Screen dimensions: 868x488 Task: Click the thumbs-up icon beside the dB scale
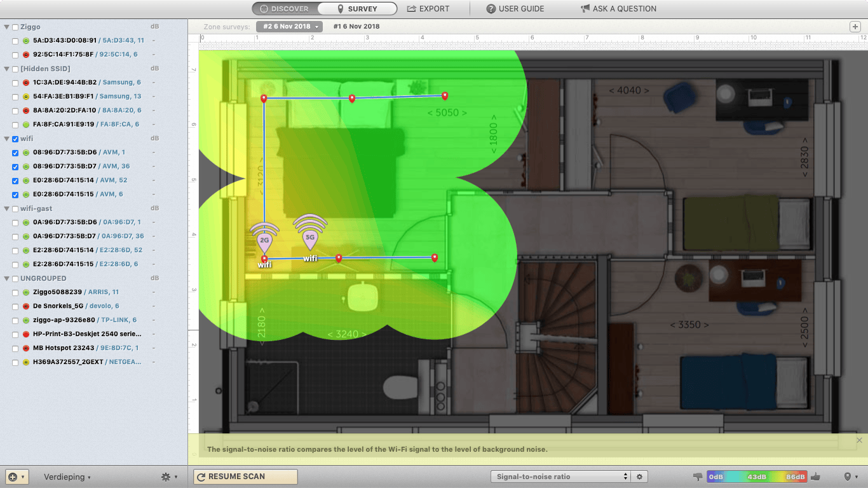tap(816, 477)
